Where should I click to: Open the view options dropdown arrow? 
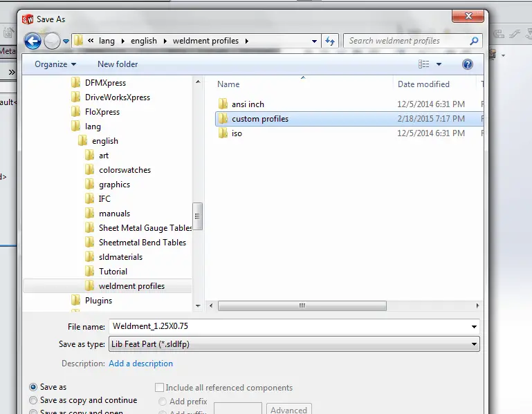click(439, 64)
